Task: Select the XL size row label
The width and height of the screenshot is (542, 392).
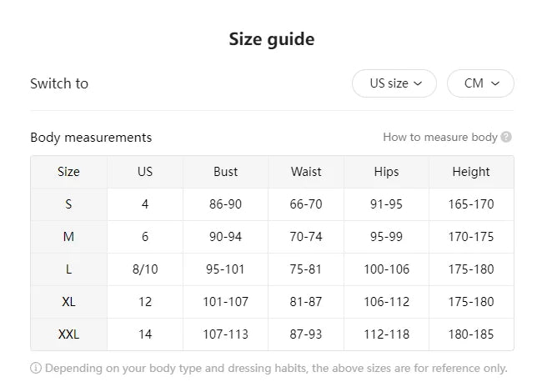Action: (68, 302)
